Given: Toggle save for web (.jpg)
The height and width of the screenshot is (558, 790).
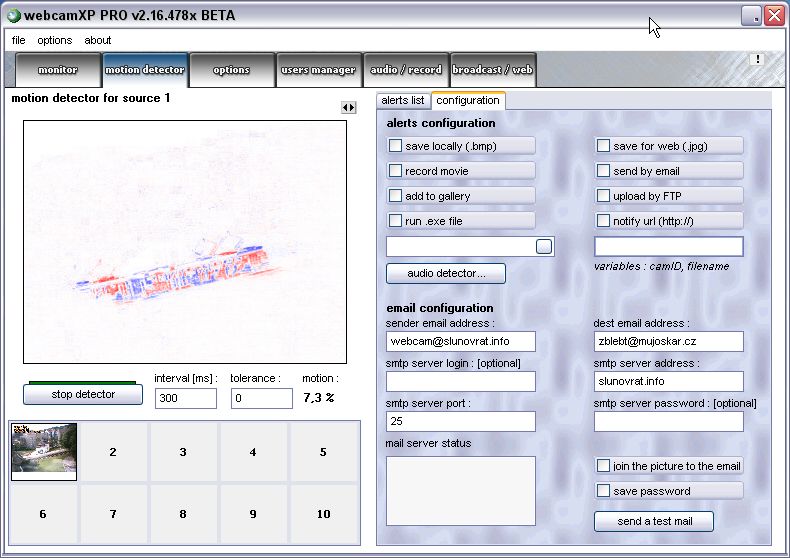Looking at the screenshot, I should 603,146.
